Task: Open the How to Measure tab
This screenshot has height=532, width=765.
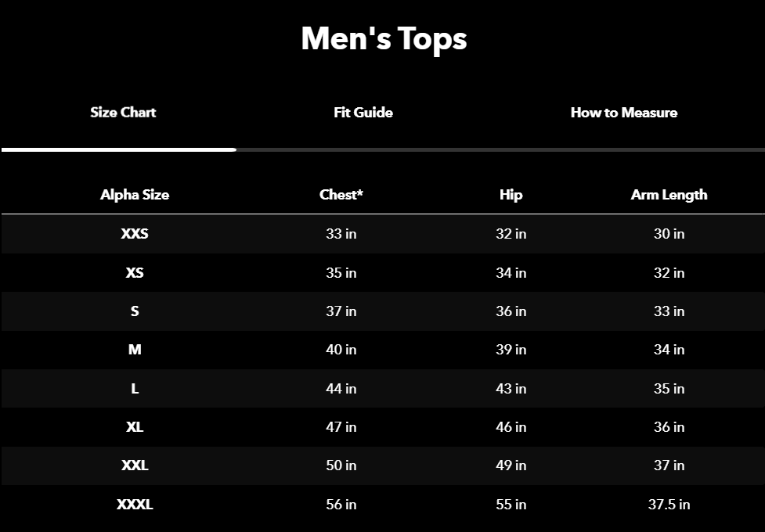Action: [x=623, y=113]
